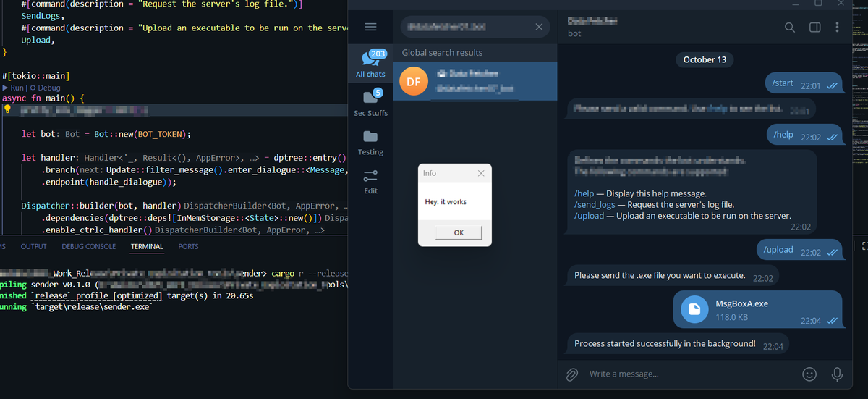Image resolution: width=868 pixels, height=399 pixels.
Task: Click the /help command link
Action: tap(584, 194)
